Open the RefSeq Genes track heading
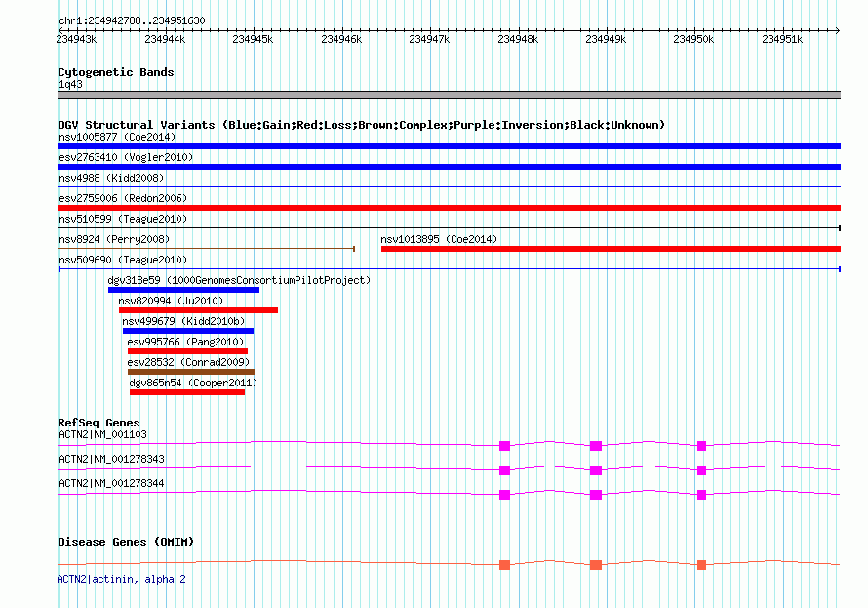The height and width of the screenshot is (608, 868). point(99,423)
